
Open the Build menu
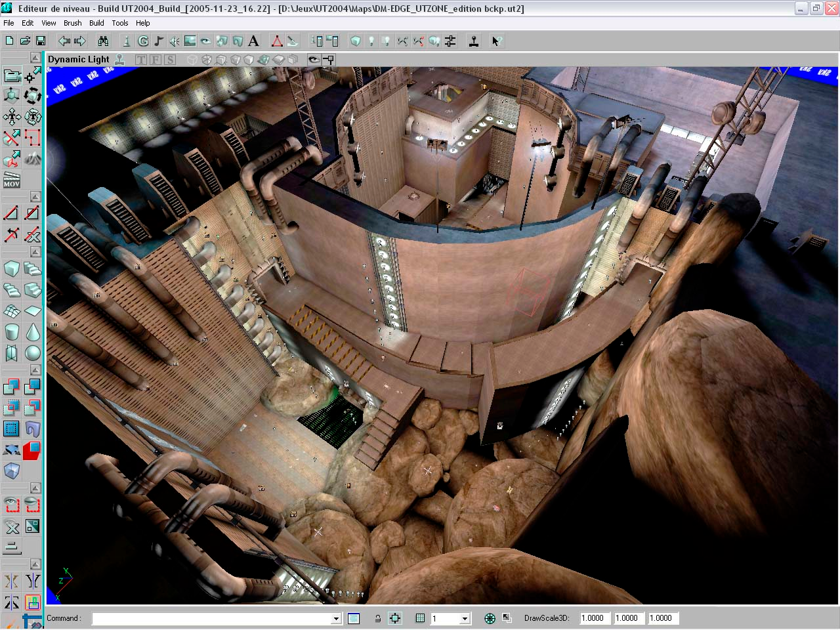point(96,23)
